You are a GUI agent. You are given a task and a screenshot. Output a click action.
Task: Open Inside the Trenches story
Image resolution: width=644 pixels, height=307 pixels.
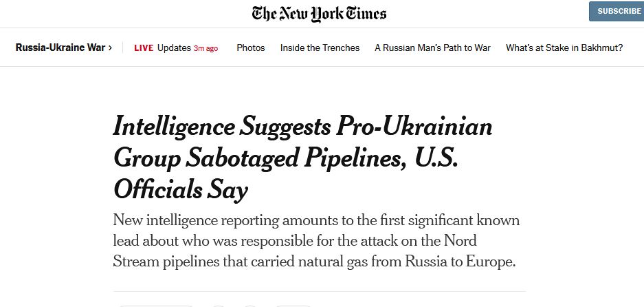320,47
